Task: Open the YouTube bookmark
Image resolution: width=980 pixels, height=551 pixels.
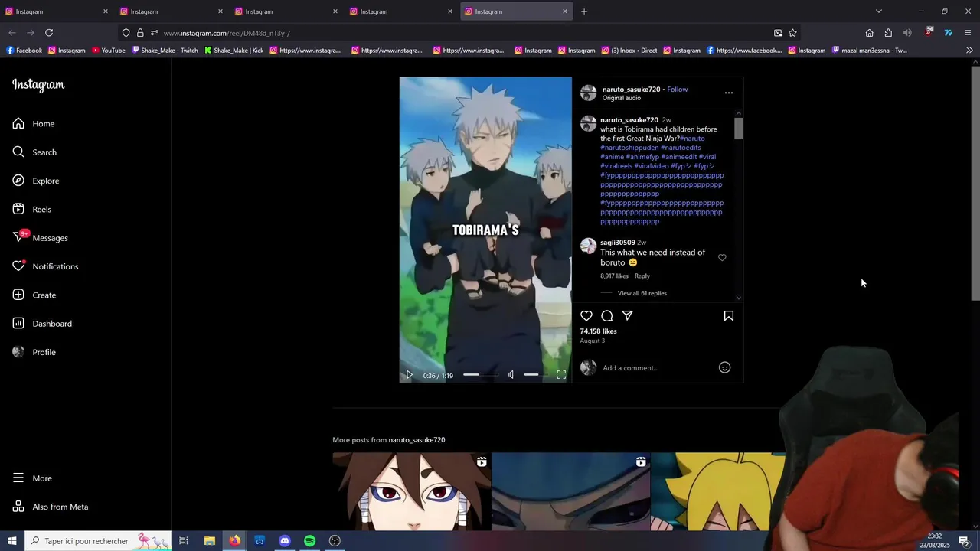Action: pos(108,51)
